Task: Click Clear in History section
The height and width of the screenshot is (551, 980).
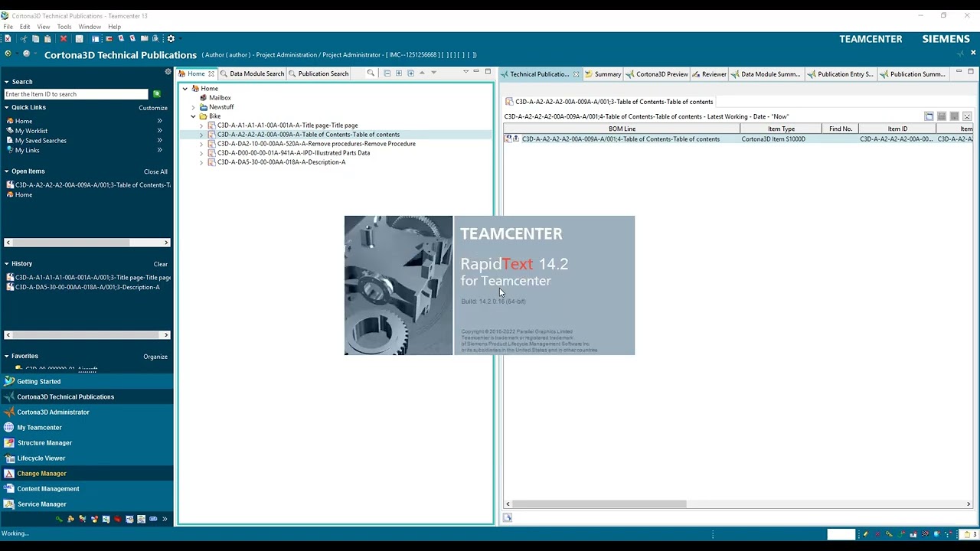Action: coord(160,264)
